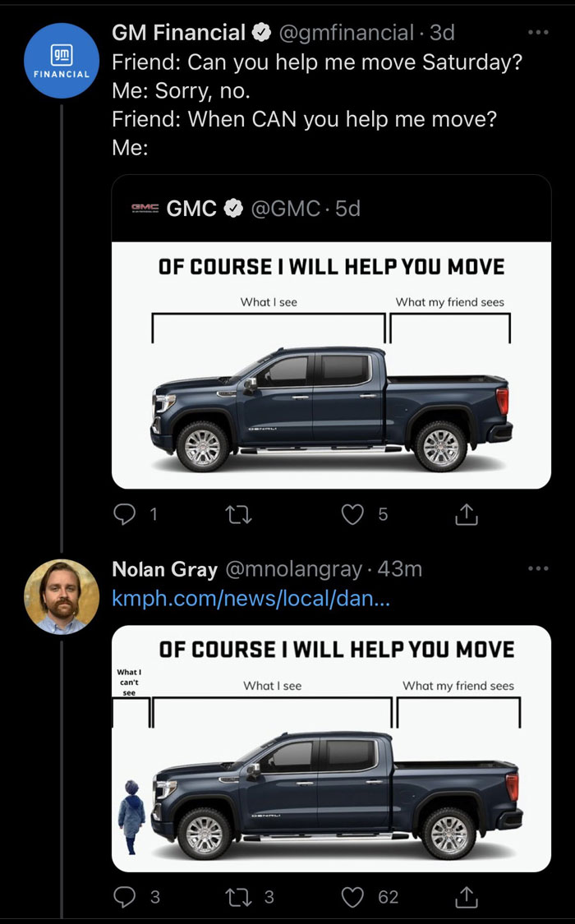The image size is (575, 924).
Task: Share the GM Financial tweet
Action: pyautogui.click(x=466, y=514)
